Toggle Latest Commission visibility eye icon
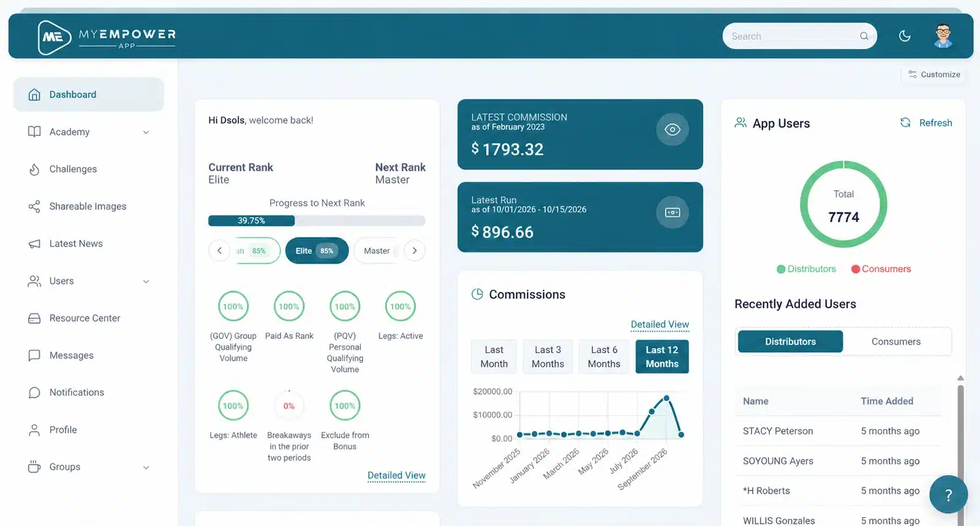 click(673, 129)
